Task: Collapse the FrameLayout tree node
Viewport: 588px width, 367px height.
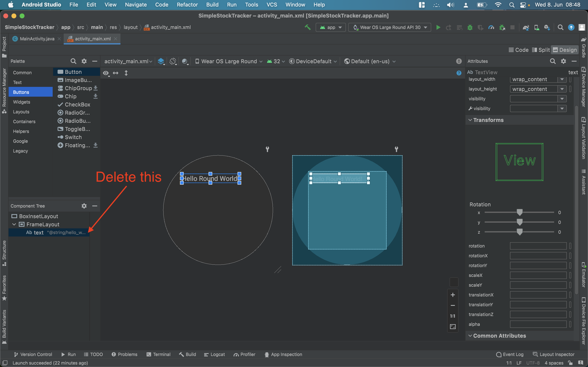Action: point(14,224)
